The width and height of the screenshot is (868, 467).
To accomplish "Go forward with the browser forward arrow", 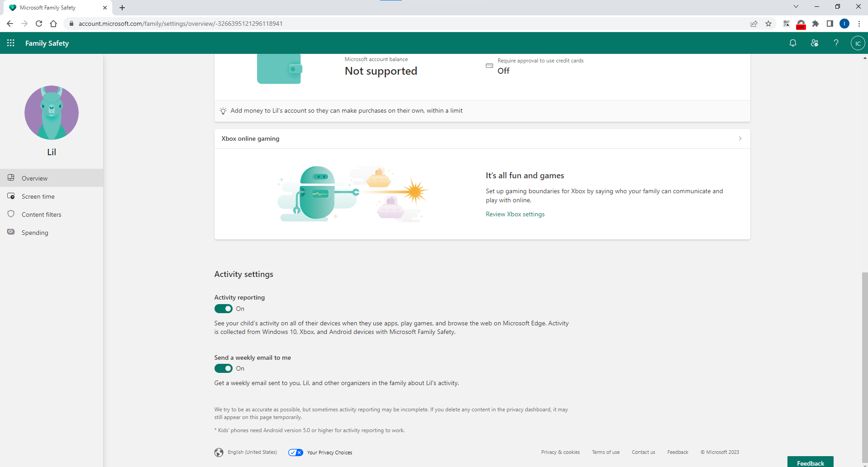I will pos(24,24).
